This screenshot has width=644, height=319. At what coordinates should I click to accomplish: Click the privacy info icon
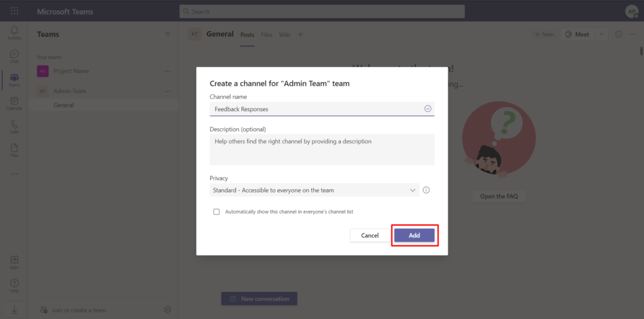[426, 190]
